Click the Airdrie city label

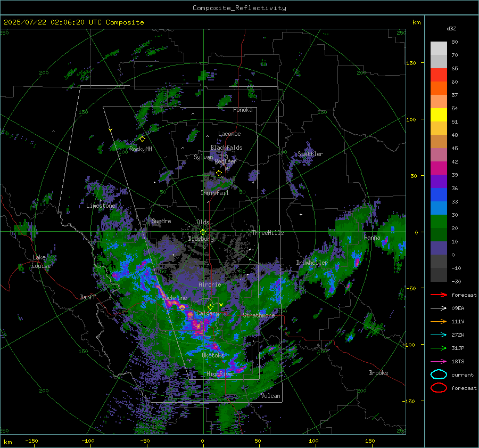point(210,284)
